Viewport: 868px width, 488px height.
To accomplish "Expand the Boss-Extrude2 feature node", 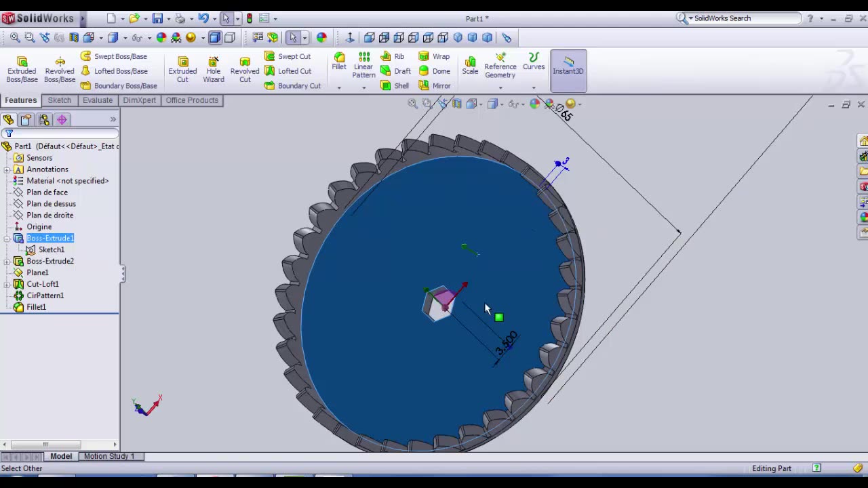I will pos(7,261).
